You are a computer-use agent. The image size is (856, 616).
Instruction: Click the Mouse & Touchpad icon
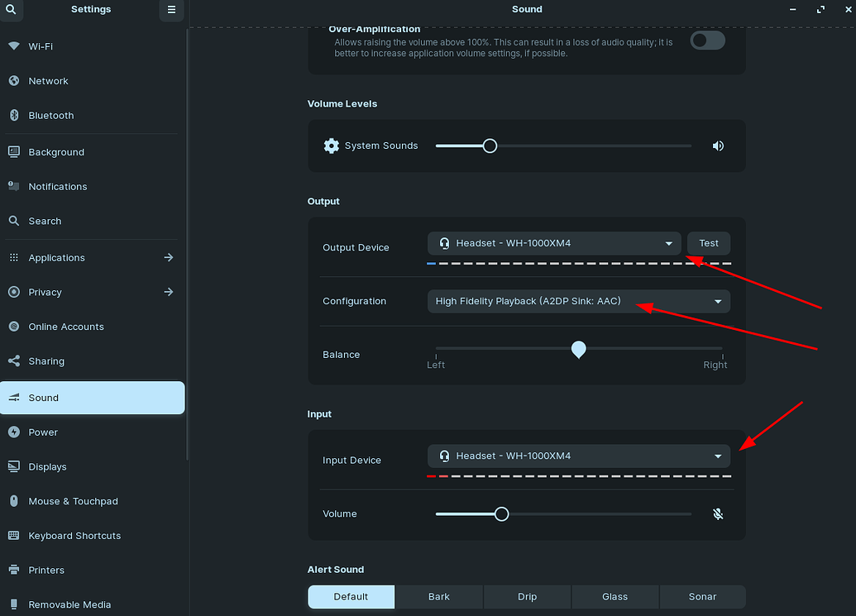(14, 501)
